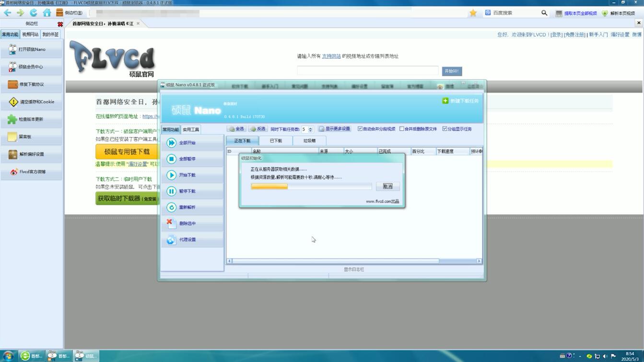The width and height of the screenshot is (644, 362).
Task: Click the 开始GO! button
Action: (x=452, y=71)
